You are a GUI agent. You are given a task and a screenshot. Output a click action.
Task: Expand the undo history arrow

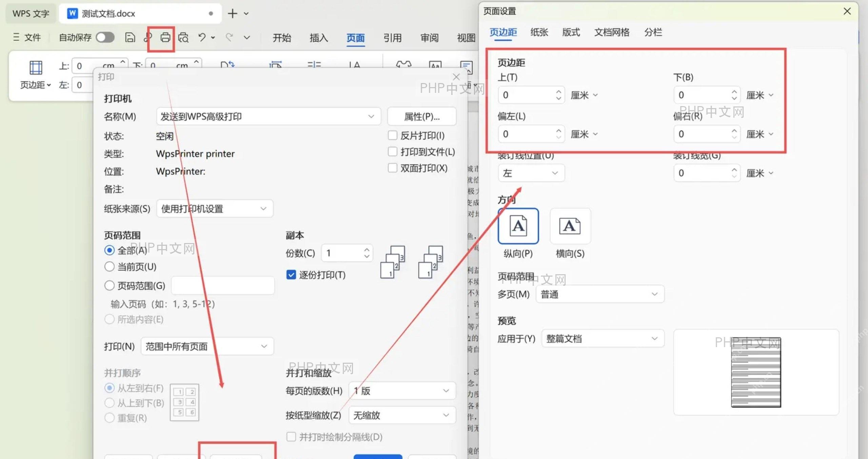[x=213, y=37]
